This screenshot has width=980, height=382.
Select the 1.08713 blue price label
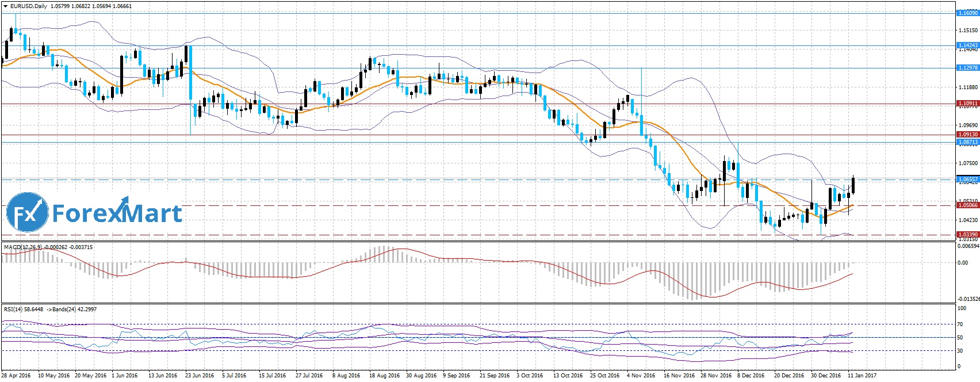[x=967, y=142]
